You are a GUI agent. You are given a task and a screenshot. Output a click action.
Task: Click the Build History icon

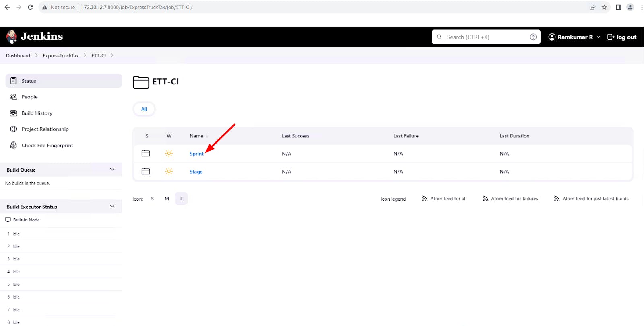click(x=13, y=113)
